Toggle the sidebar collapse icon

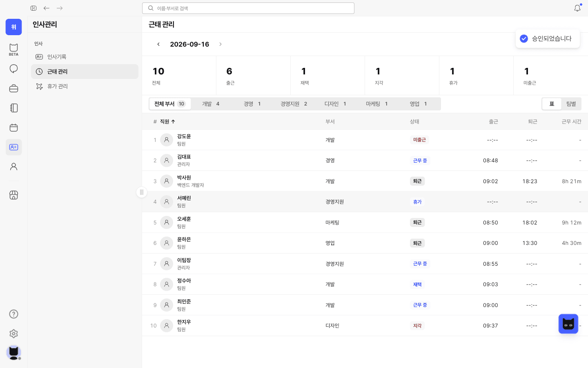pos(33,8)
